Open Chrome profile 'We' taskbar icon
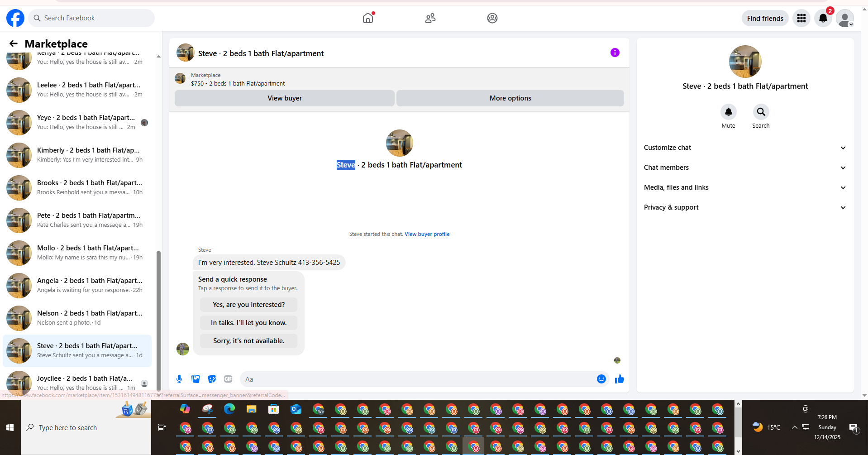Image resolution: width=868 pixels, height=455 pixels. 318,409
